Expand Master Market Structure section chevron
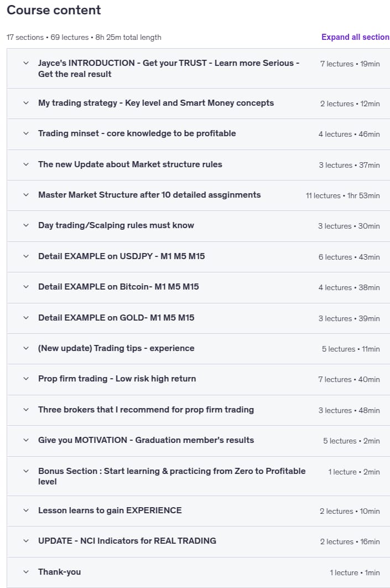The width and height of the screenshot is (390, 588). 26,195
